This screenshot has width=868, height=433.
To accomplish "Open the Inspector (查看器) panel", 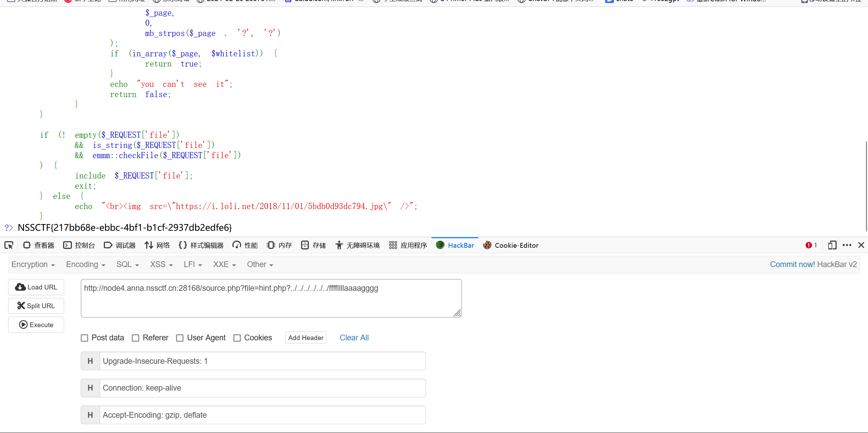I will [38, 245].
